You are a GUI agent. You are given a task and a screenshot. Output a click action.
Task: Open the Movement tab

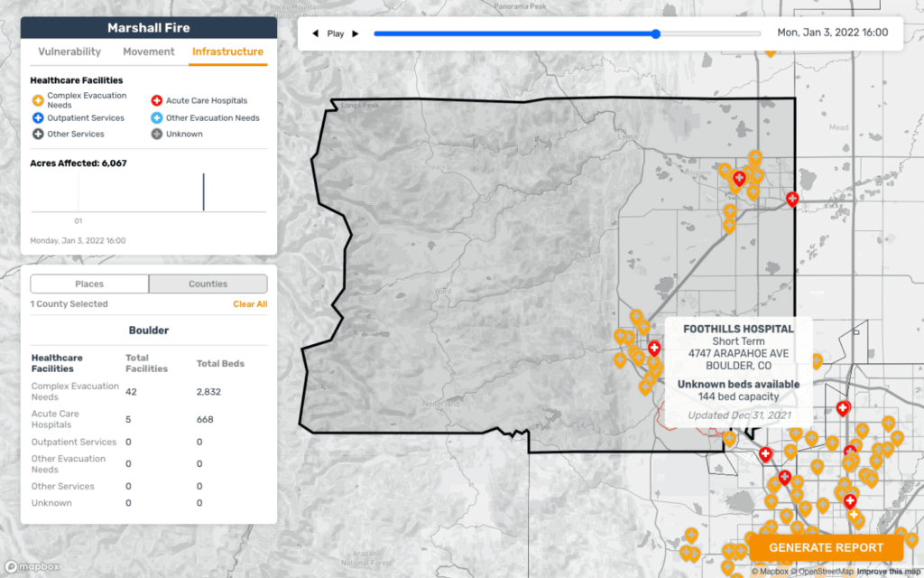point(149,51)
